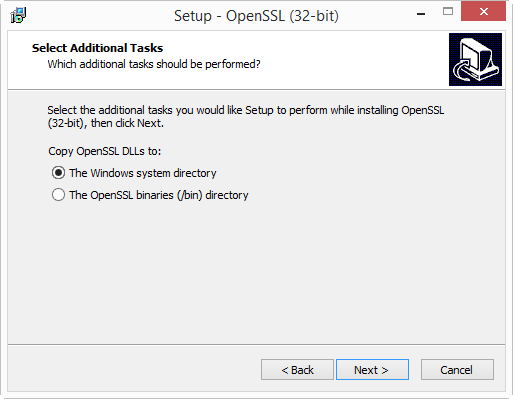Click the 'Select Additional Tasks' heading
Image resolution: width=513 pixels, height=399 pixels.
[97, 48]
